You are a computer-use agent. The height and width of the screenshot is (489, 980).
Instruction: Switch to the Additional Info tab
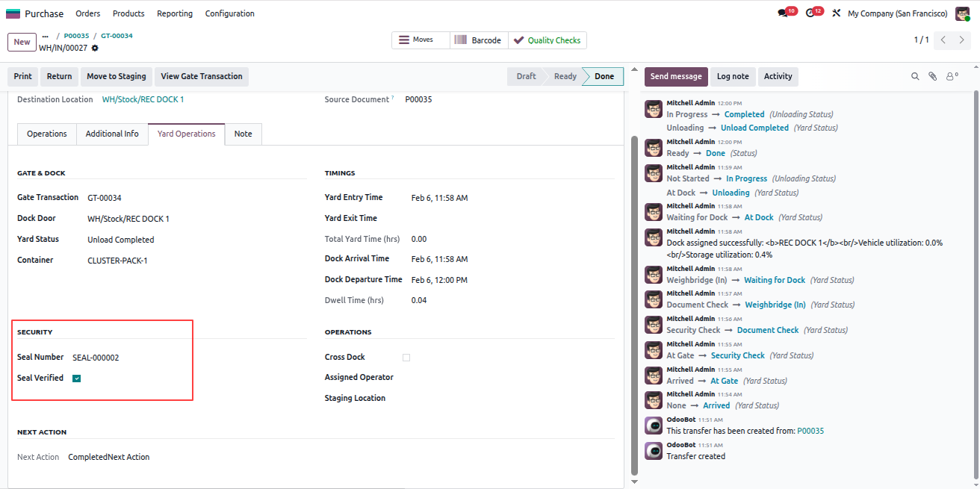(x=112, y=134)
